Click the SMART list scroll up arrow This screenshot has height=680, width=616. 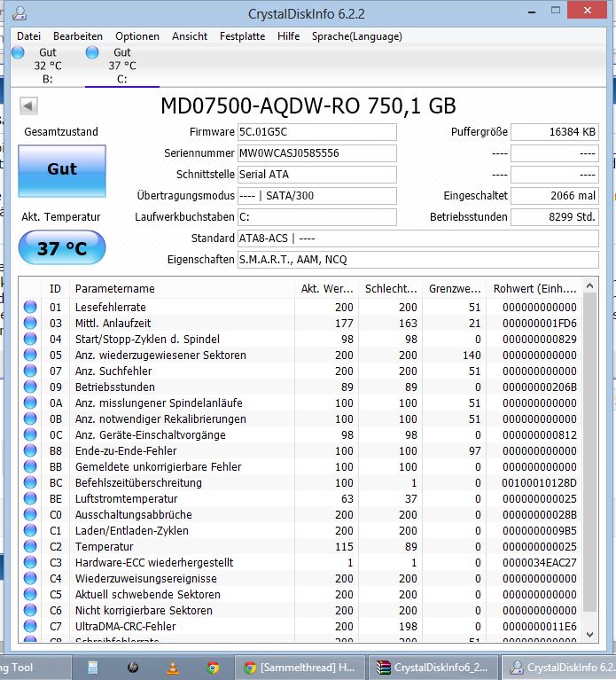pos(589,285)
